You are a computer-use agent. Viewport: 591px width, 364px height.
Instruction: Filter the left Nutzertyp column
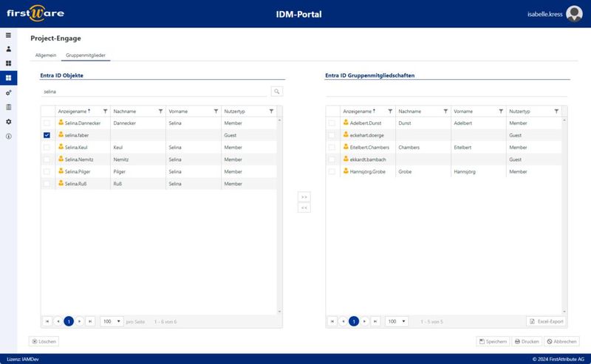[x=271, y=111]
